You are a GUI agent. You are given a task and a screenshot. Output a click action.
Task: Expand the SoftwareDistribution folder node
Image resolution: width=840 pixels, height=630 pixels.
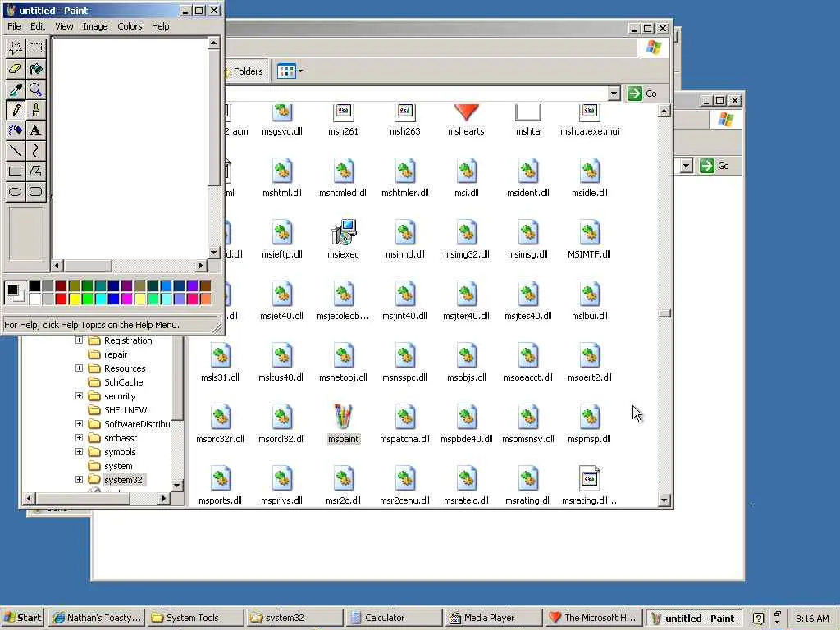pyautogui.click(x=80, y=424)
